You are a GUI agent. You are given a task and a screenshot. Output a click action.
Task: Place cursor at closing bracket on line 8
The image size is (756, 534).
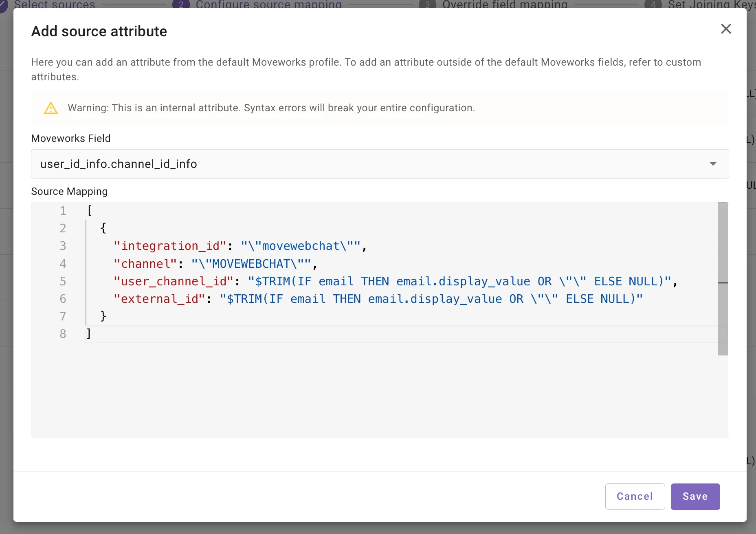tap(89, 334)
